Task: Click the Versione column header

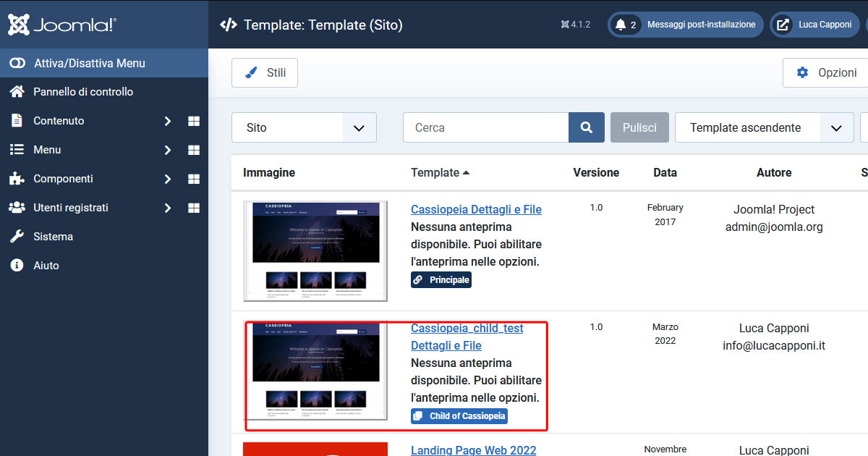Action: [x=596, y=172]
